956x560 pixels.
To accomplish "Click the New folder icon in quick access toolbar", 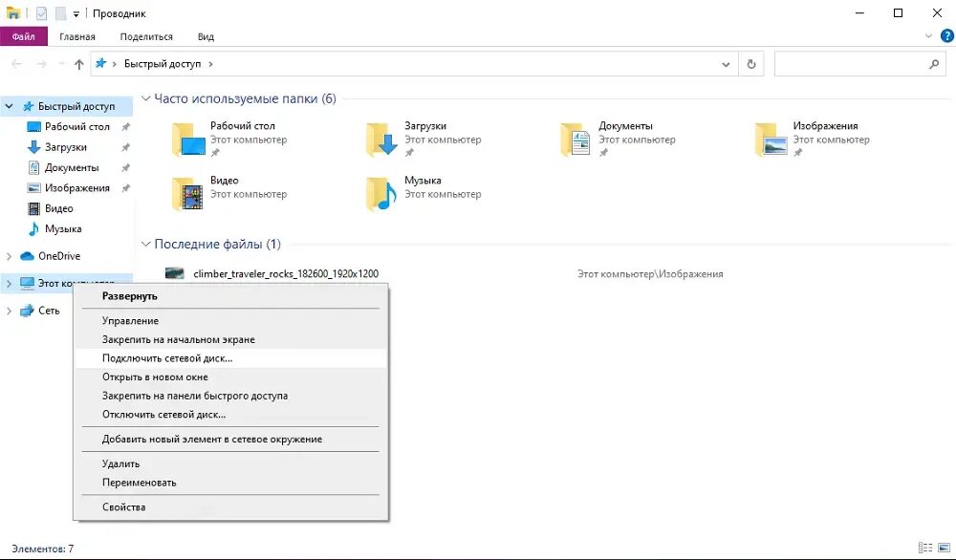I will coord(60,13).
